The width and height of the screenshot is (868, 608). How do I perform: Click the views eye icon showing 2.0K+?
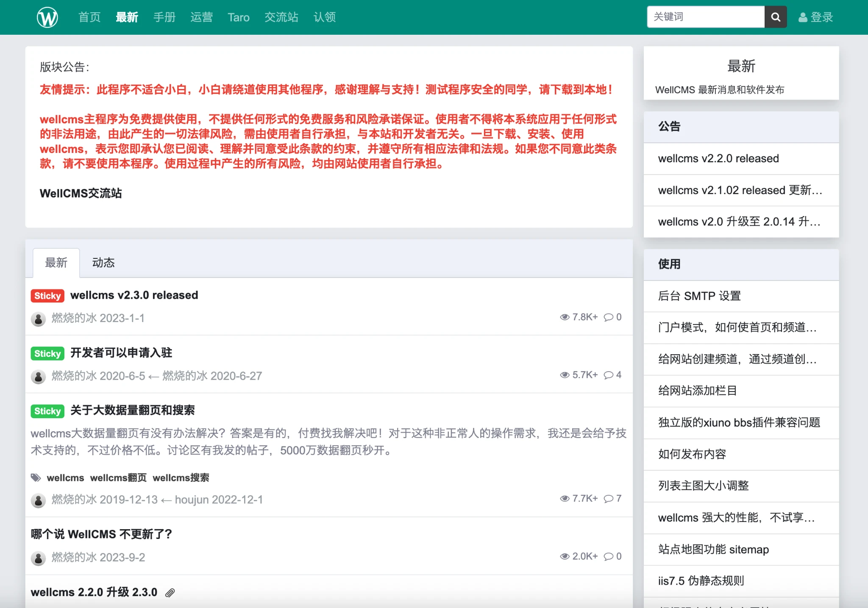point(564,556)
